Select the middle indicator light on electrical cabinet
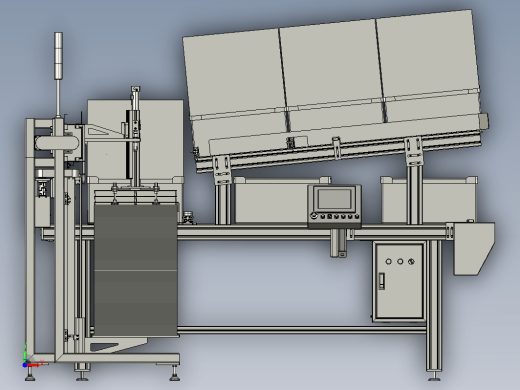Viewport: 520px width, 390px height. coord(400,262)
